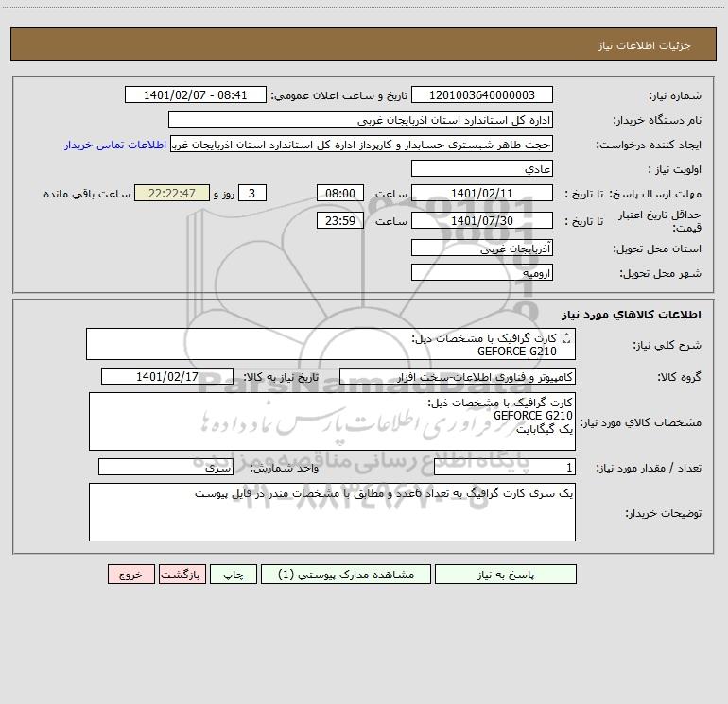Click the 'جزئیات اطلاعات نیاز' header title
Image resolution: width=728 pixels, height=704 pixels.
pos(645,45)
